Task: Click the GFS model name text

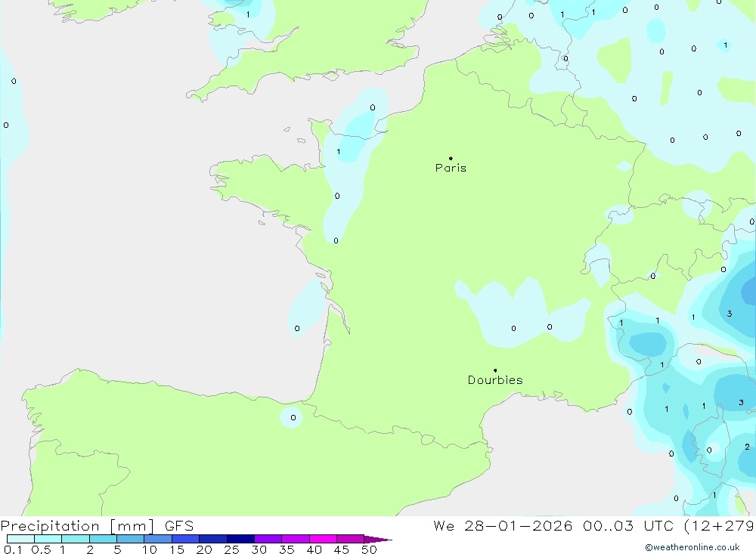Action: [179, 526]
